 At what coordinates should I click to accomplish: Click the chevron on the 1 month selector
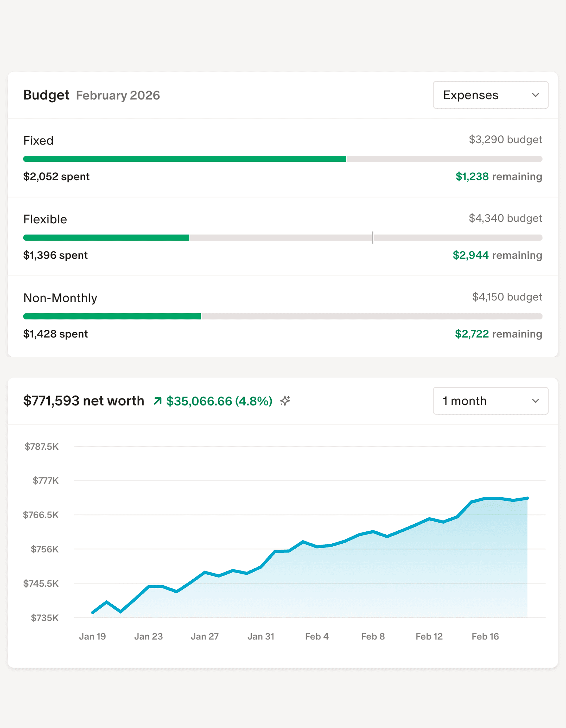coord(536,401)
